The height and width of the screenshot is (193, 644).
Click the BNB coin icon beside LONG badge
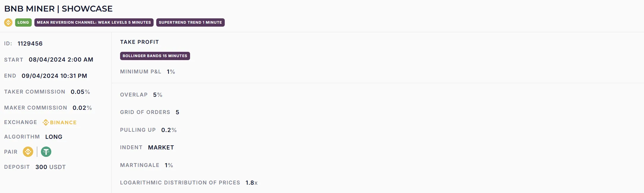8,22
